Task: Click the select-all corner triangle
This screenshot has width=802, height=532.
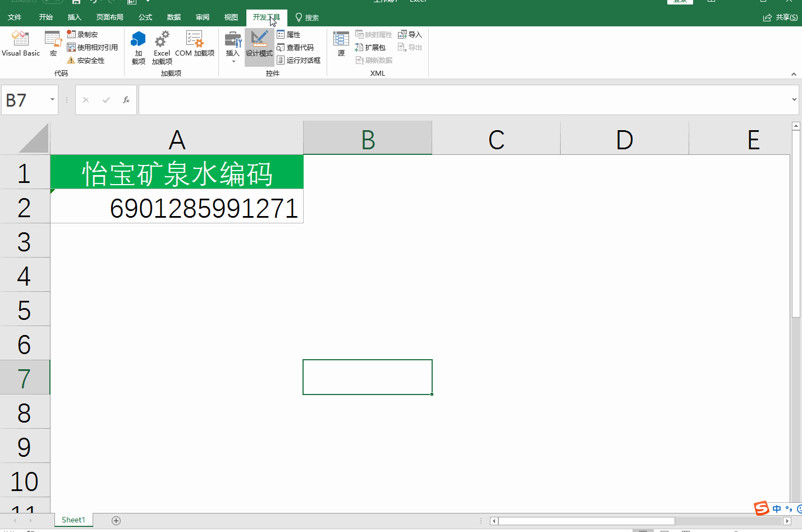Action: point(34,138)
